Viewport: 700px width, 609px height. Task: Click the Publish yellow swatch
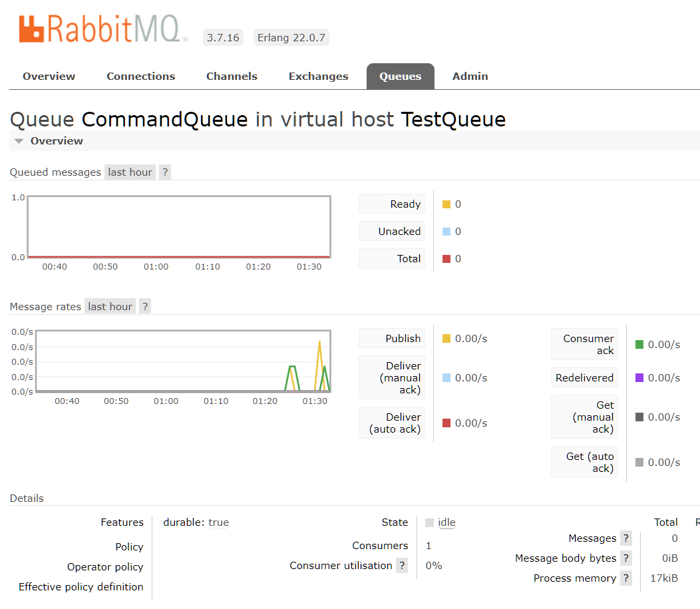point(446,338)
